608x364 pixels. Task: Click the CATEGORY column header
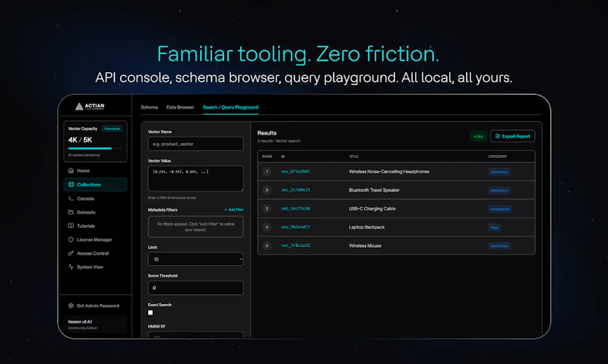498,157
